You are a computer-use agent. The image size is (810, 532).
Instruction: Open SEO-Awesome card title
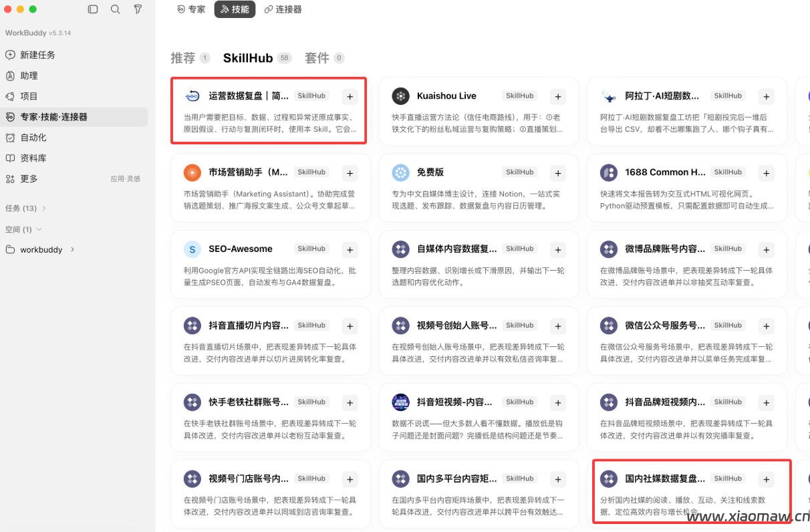coord(241,249)
